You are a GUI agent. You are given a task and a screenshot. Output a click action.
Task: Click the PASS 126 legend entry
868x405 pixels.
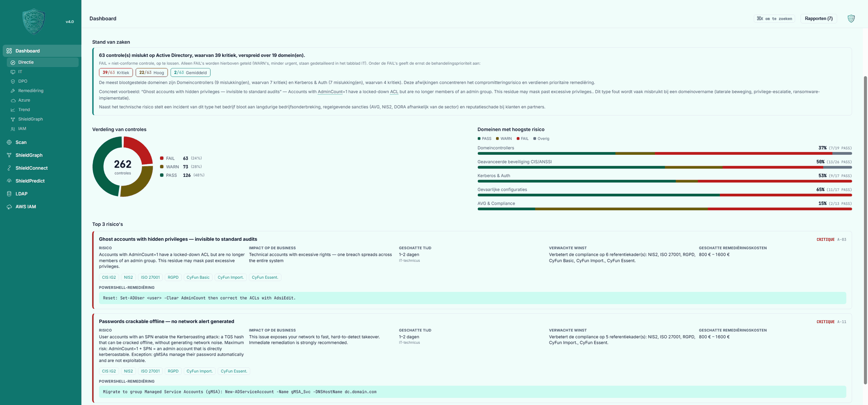coord(182,175)
